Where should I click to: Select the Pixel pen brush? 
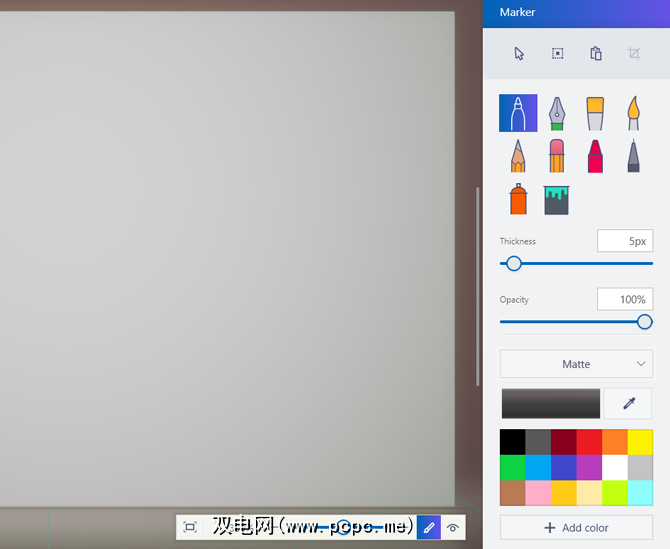634,156
